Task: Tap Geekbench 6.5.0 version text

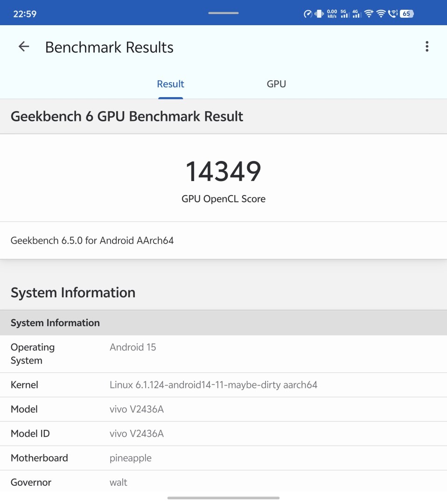Action: (x=92, y=241)
